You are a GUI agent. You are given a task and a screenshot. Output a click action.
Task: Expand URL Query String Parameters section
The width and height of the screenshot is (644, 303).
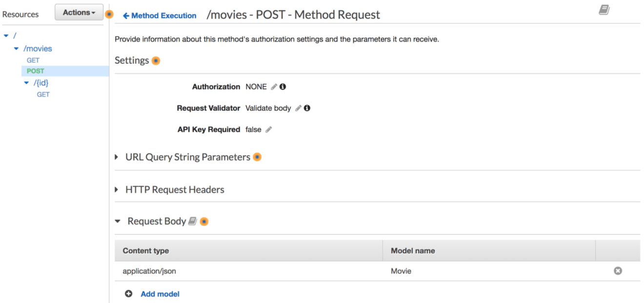117,157
